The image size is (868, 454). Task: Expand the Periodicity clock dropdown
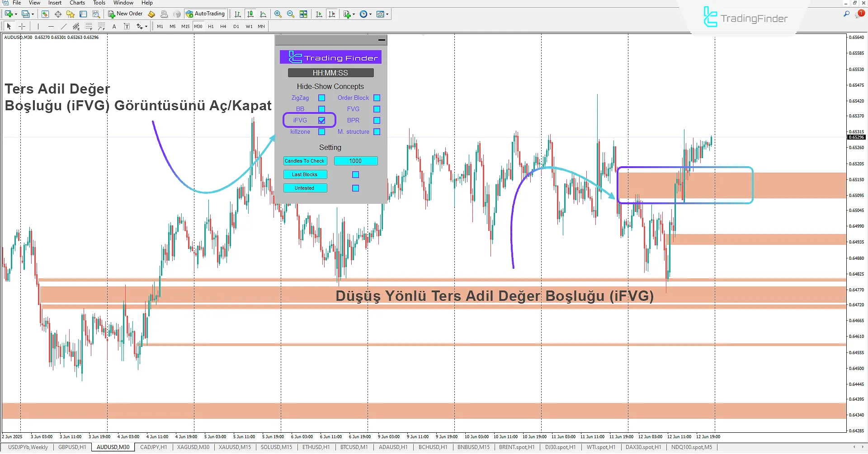point(371,14)
